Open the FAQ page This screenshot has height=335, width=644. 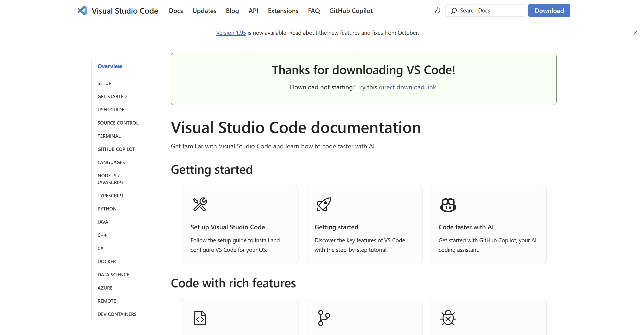314,11
